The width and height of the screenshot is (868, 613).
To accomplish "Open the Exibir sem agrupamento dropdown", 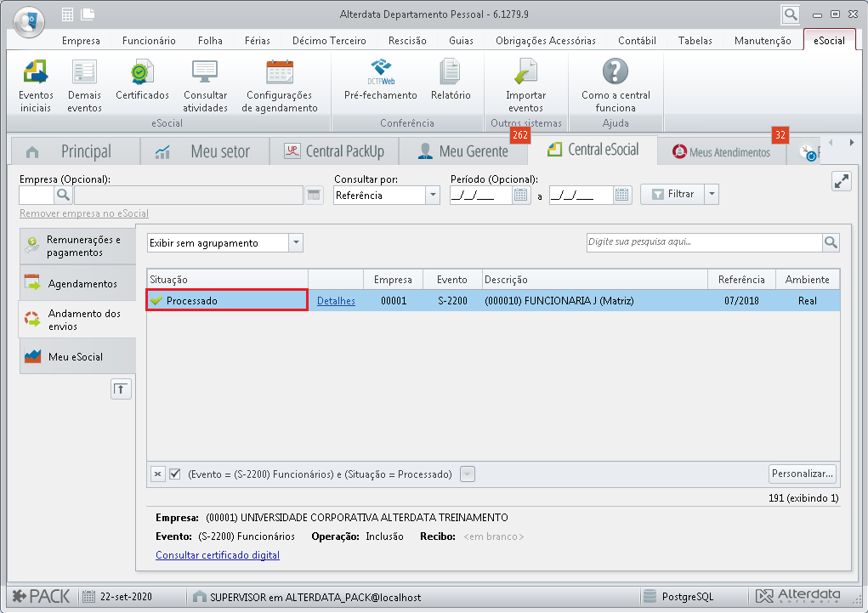I will pos(296,242).
